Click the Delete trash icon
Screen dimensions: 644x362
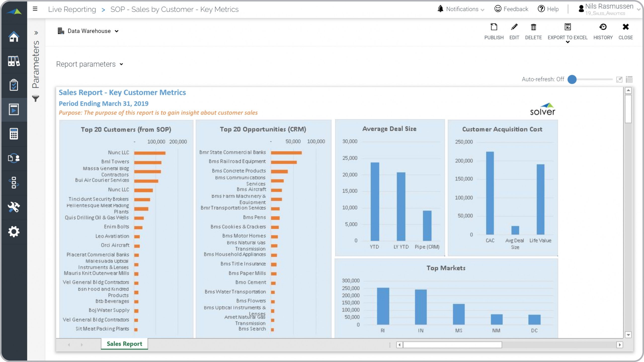pyautogui.click(x=533, y=27)
